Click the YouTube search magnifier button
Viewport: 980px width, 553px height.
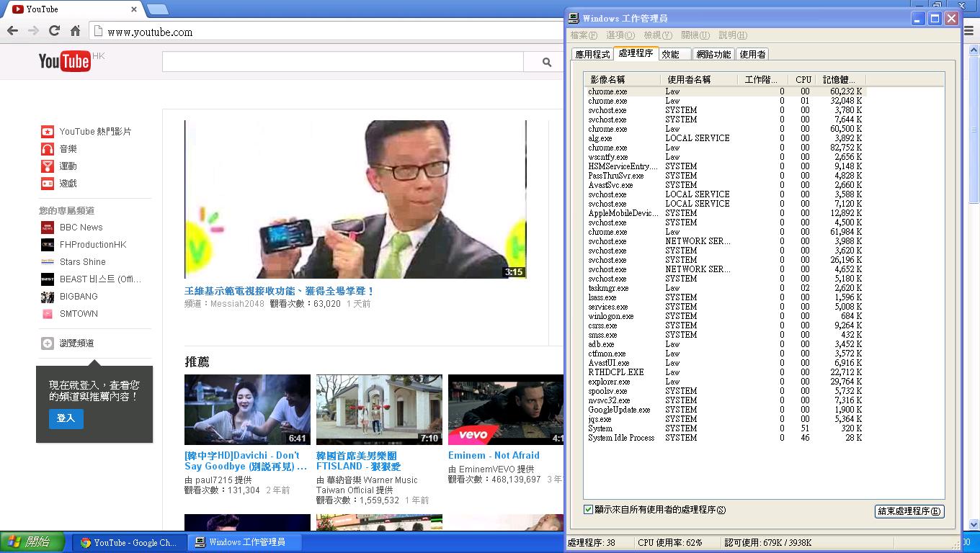click(x=547, y=62)
